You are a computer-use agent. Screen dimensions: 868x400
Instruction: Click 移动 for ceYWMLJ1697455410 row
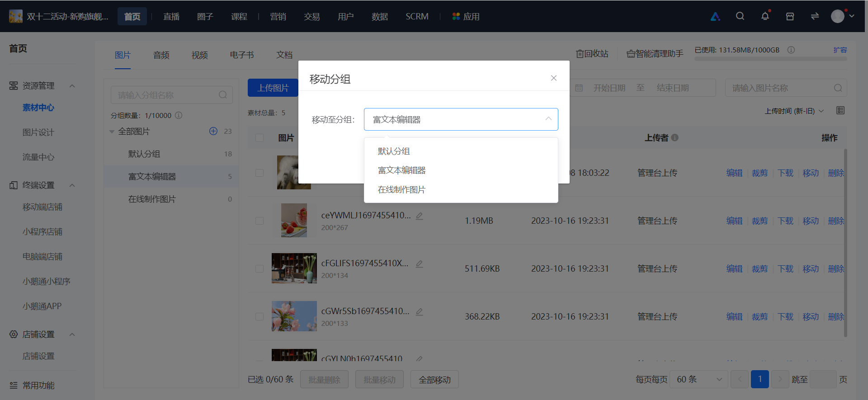click(811, 221)
